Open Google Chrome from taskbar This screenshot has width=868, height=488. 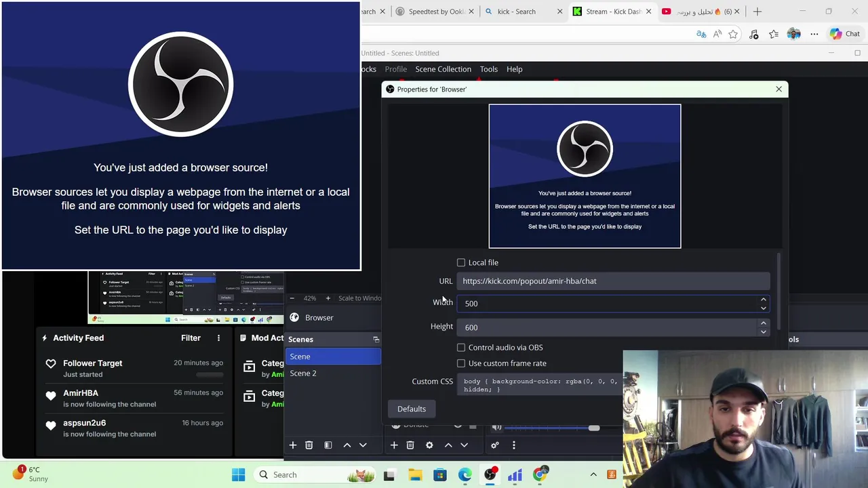540,474
